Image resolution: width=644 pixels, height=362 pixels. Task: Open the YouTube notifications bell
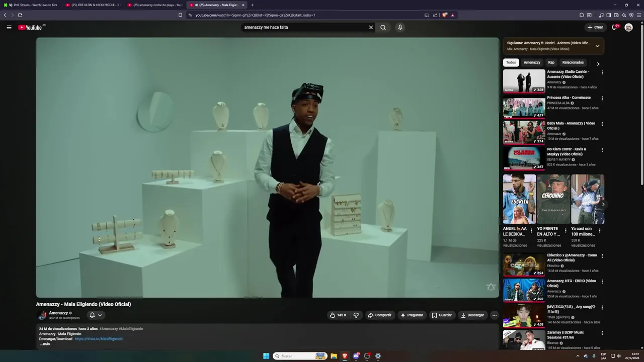click(x=614, y=27)
